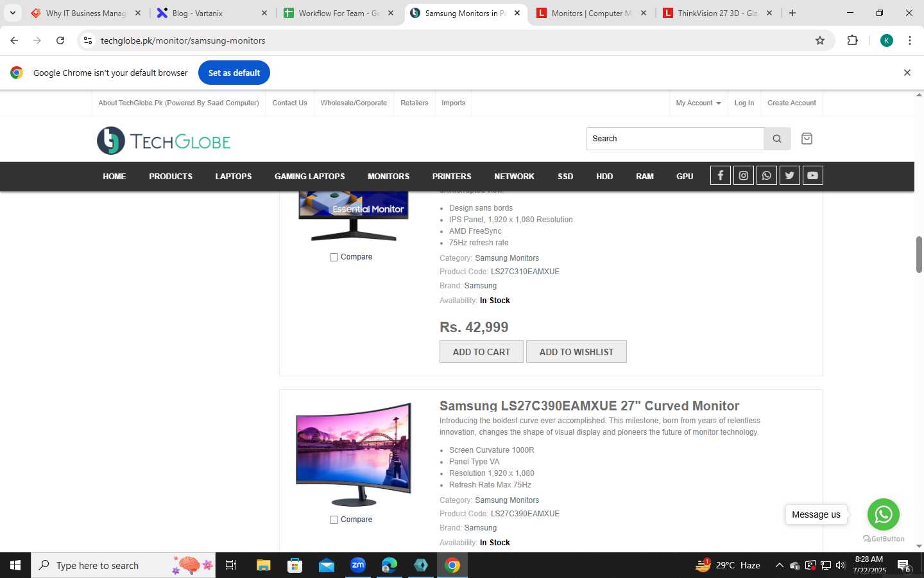Open TechGlobe Twitter icon
This screenshot has width=924, height=578.
point(790,175)
